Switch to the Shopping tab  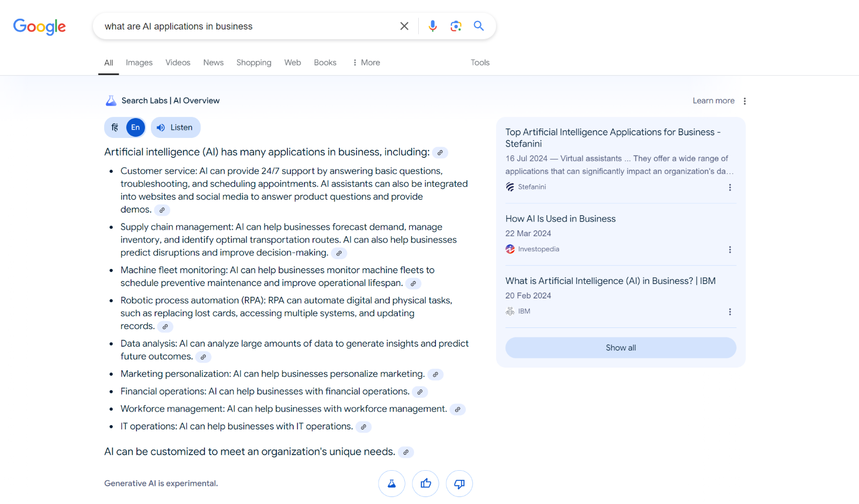click(253, 62)
